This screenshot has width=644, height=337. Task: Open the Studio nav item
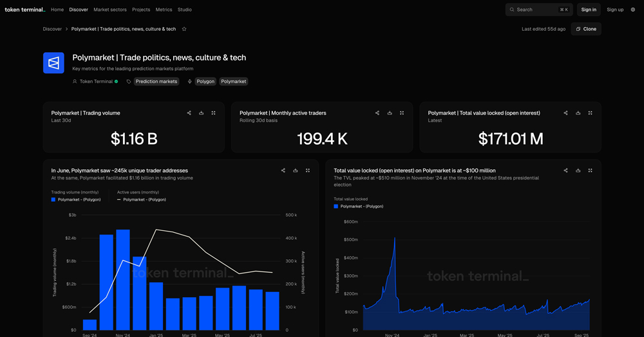pos(184,10)
